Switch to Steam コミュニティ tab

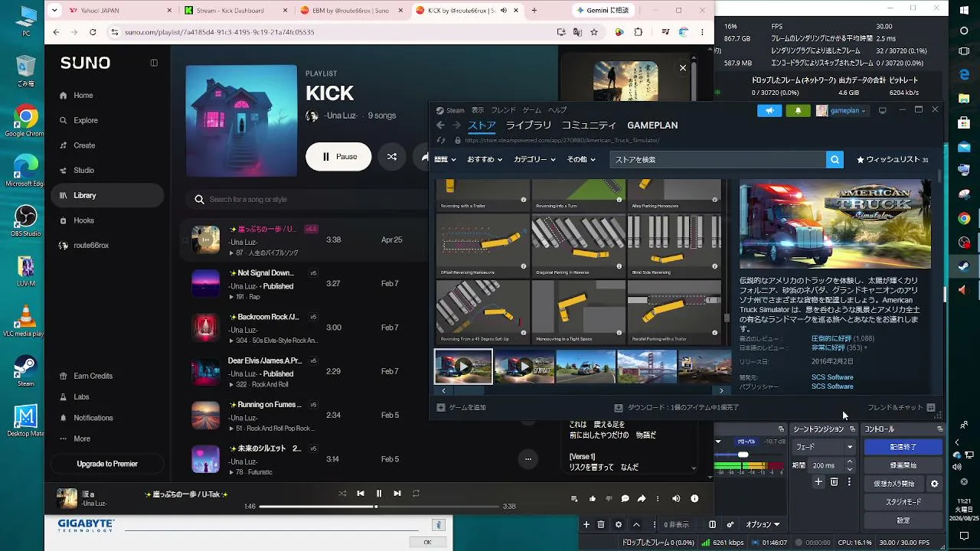589,126
